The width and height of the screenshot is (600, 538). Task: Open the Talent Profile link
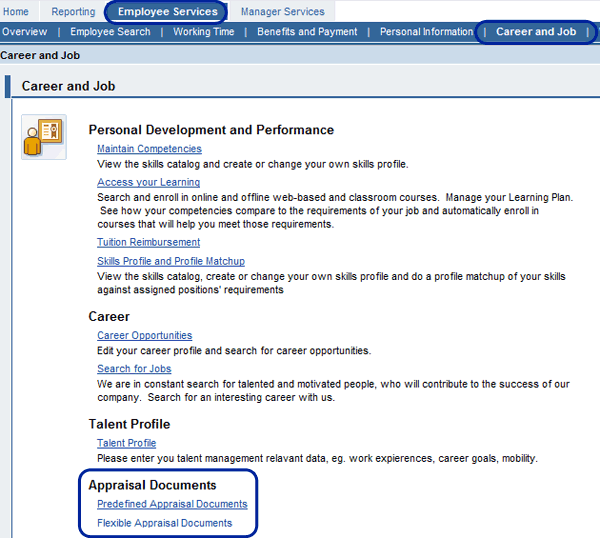click(x=126, y=443)
